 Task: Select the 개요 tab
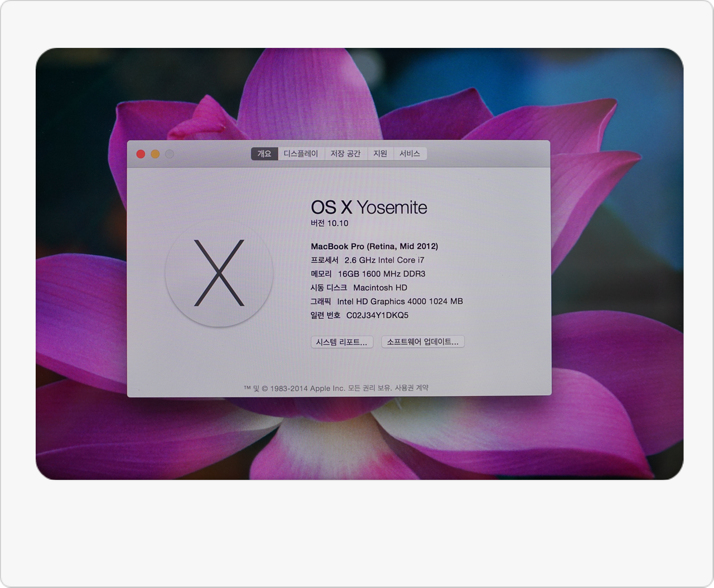click(264, 153)
